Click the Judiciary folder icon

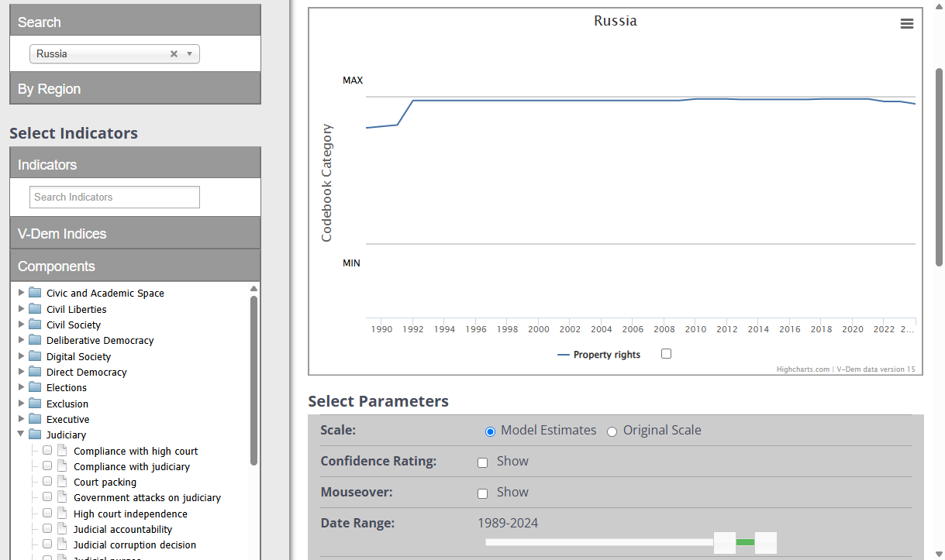click(35, 435)
